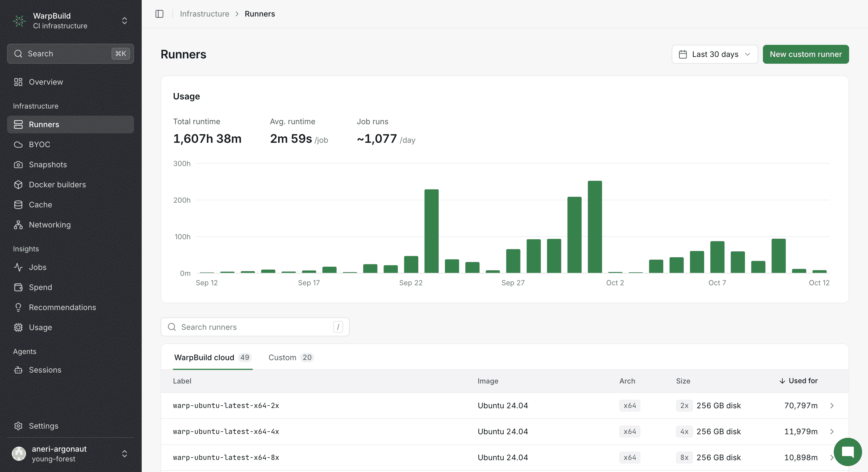This screenshot has width=868, height=472.
Task: Click the Arch column header
Action: click(627, 381)
